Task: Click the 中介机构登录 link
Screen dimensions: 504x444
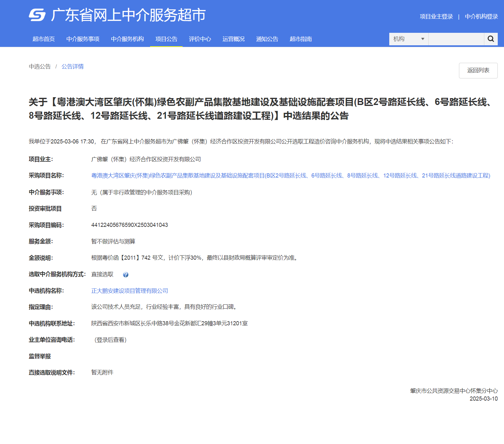Action: (x=481, y=17)
